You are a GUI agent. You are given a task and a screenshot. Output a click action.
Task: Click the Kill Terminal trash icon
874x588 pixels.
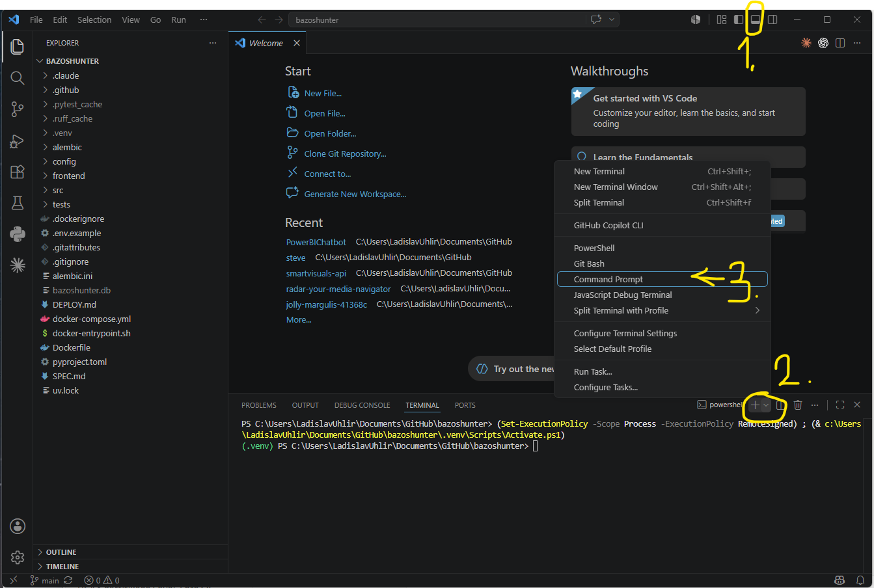click(798, 405)
